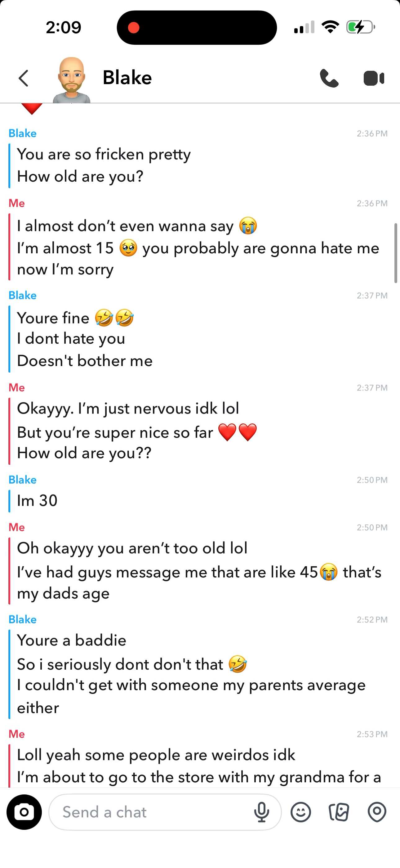Tap the microphone voice note icon
This screenshot has height=868, width=400.
coord(262,812)
